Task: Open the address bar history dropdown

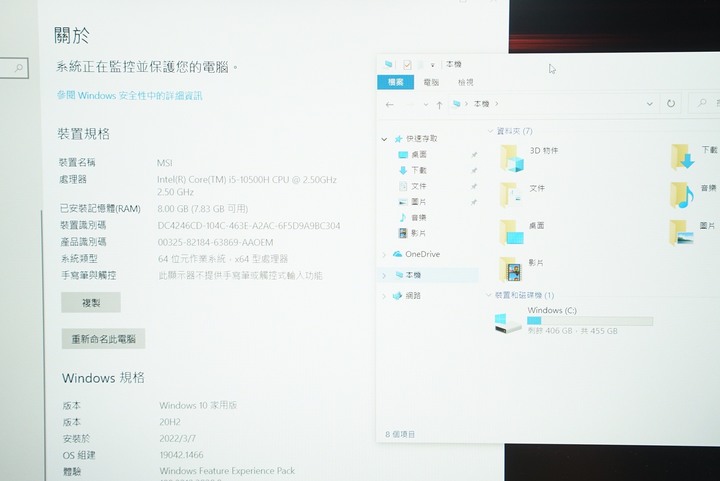Action: (649, 104)
